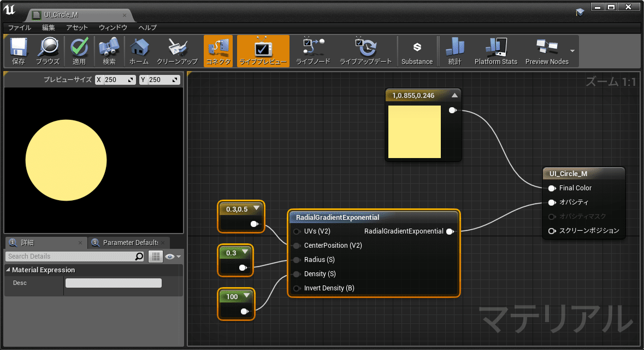Open the X size field resize handle
The height and width of the screenshot is (350, 644).
click(x=131, y=80)
